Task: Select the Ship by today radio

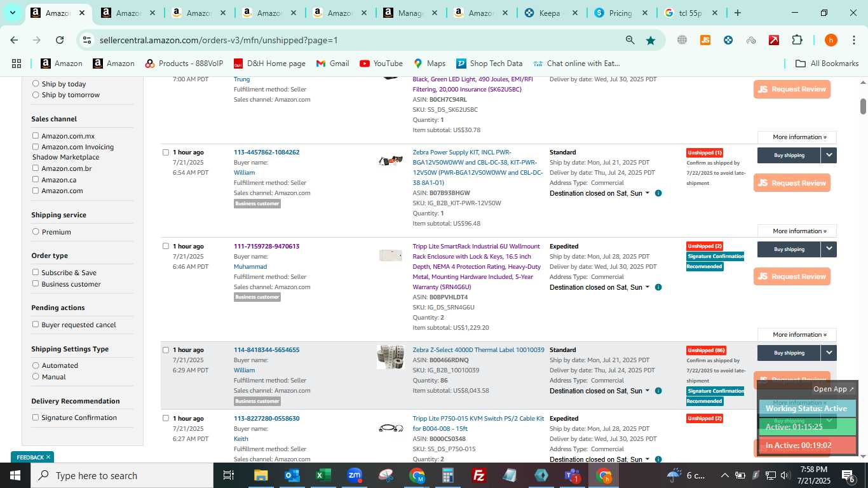Action: 36,84
